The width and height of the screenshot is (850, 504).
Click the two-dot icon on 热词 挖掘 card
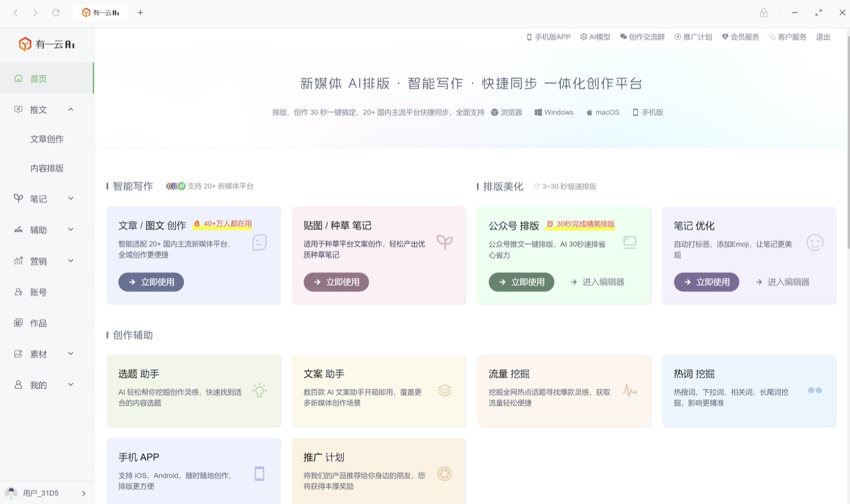[815, 390]
